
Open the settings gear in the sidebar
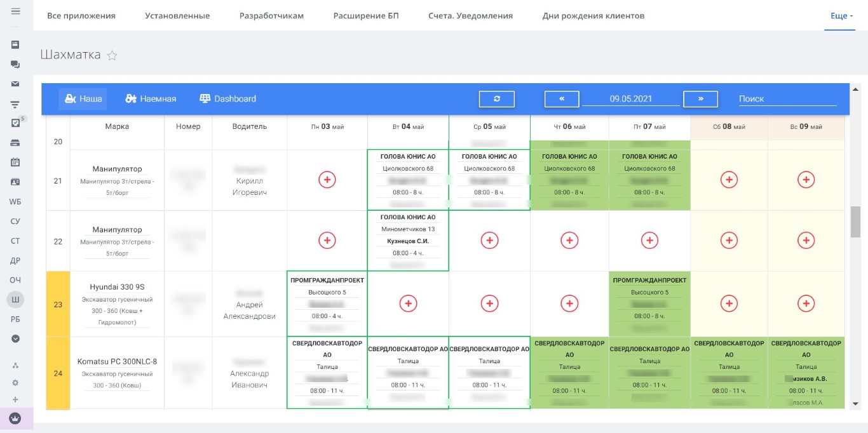[x=15, y=383]
